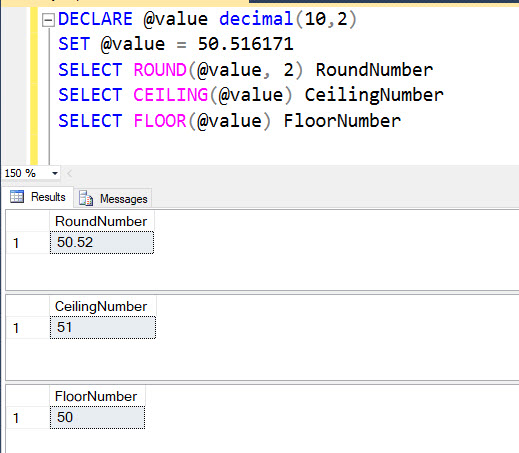This screenshot has width=519, height=453.
Task: Collapse the DECLARE code block outline
Action: click(x=48, y=20)
